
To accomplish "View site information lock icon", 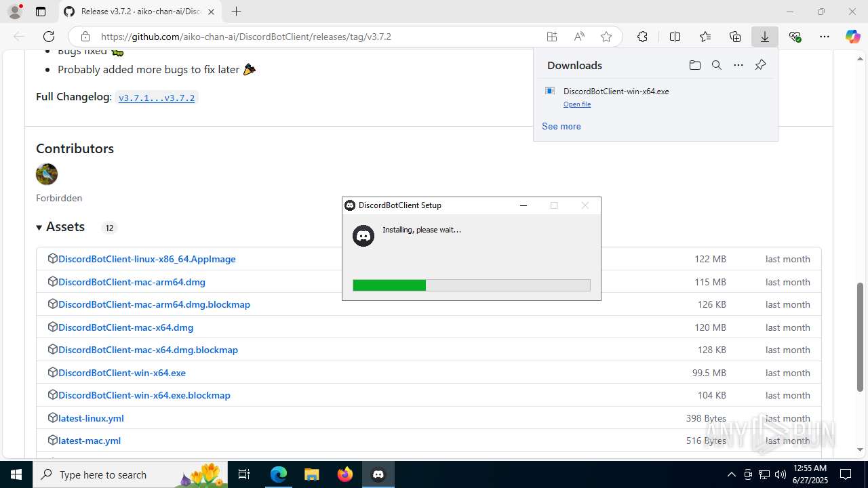I will [x=85, y=37].
